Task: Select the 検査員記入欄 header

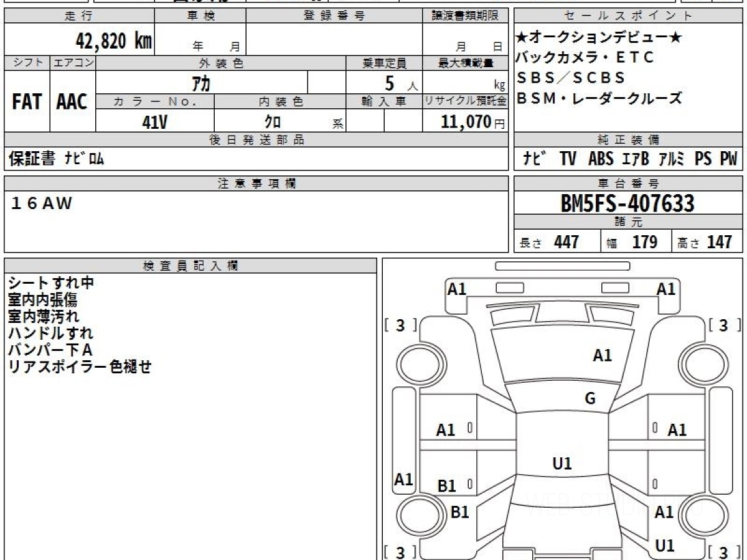Action: pyautogui.click(x=190, y=266)
